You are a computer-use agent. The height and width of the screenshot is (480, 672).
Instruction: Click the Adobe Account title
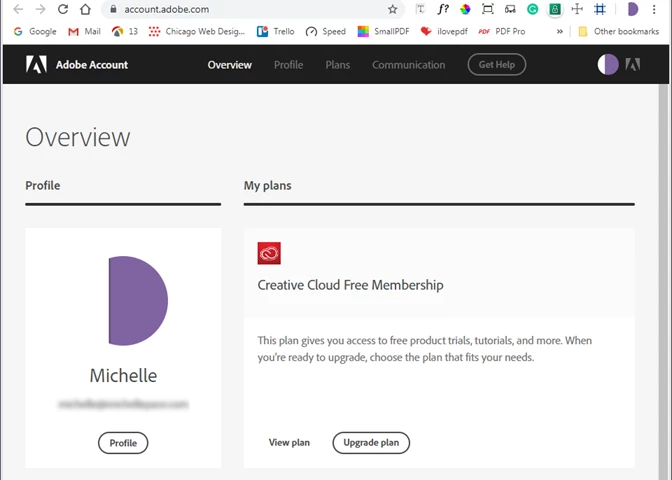click(x=92, y=65)
